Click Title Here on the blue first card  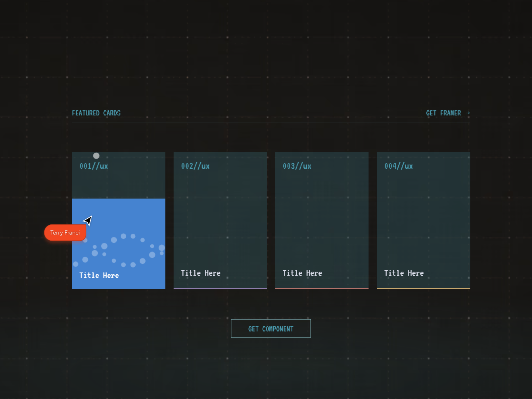99,275
